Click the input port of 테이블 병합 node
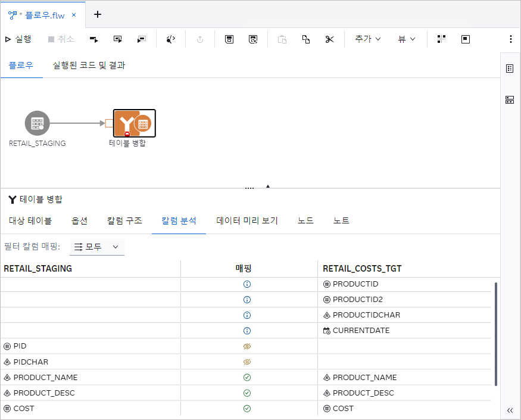 tap(109, 123)
